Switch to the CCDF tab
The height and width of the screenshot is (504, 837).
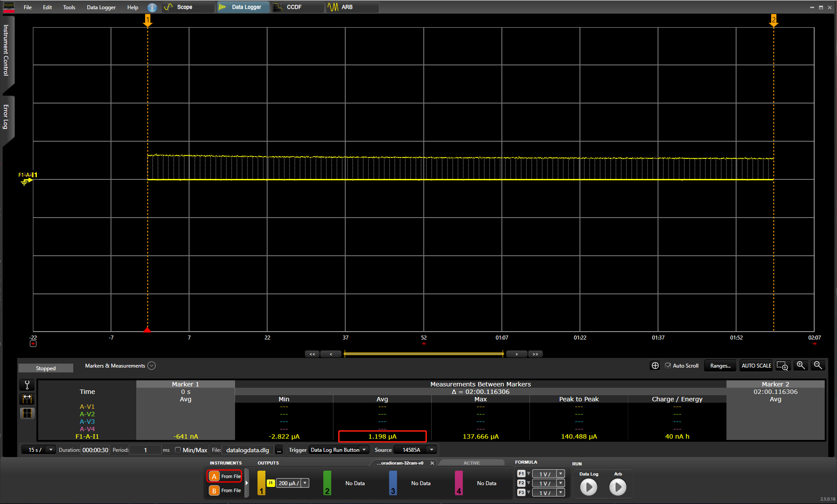298,7
